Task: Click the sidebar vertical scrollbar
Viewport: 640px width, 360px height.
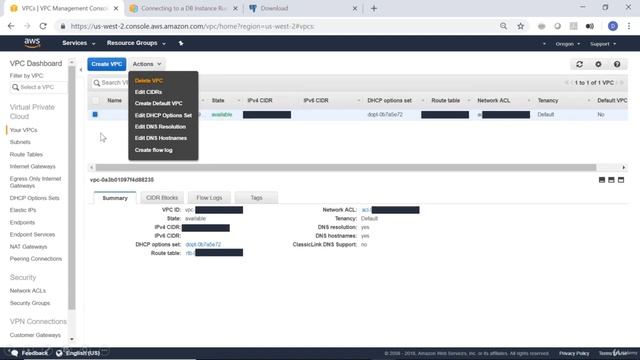Action: (72, 188)
